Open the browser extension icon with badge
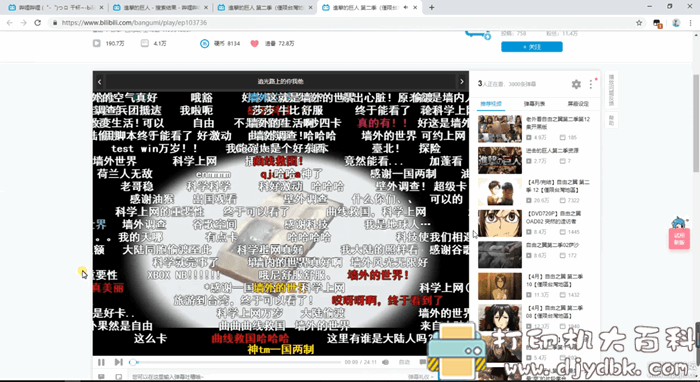700x382 pixels. coord(657,23)
